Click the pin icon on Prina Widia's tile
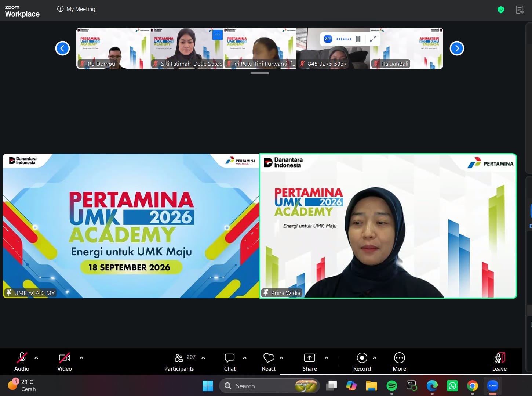 coord(266,293)
